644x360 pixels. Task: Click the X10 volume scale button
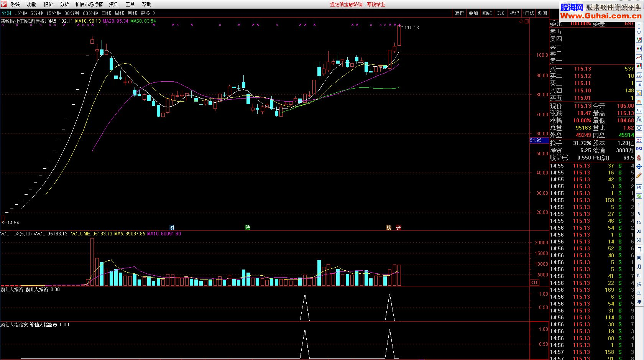(534, 283)
